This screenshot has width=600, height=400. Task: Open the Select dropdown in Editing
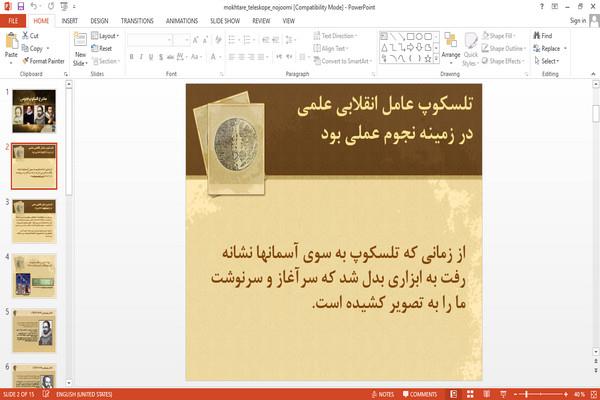[x=546, y=61]
